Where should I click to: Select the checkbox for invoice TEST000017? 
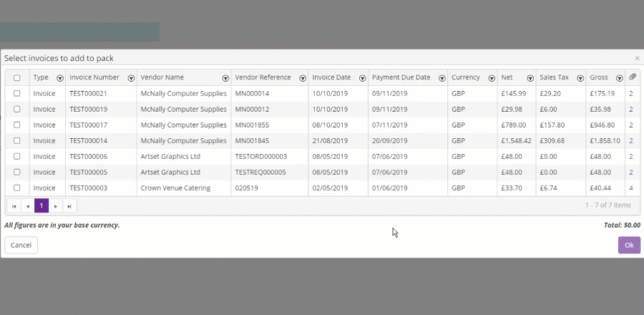(17, 125)
